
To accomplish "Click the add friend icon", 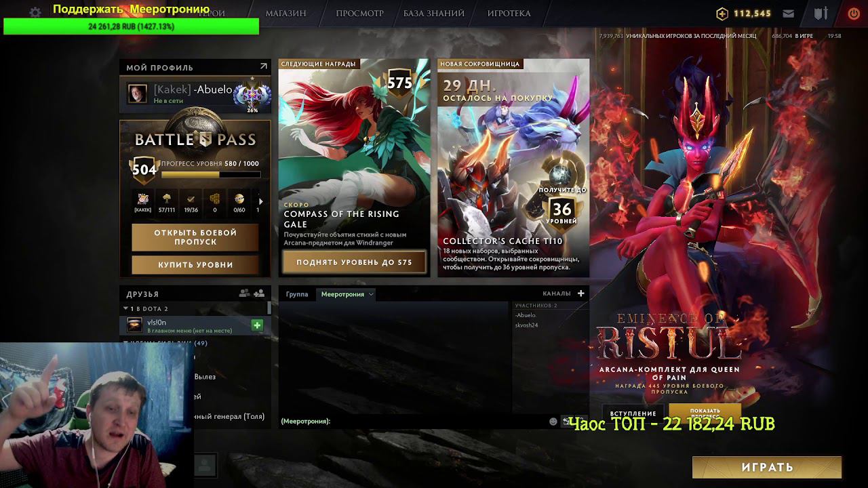I will [x=259, y=293].
